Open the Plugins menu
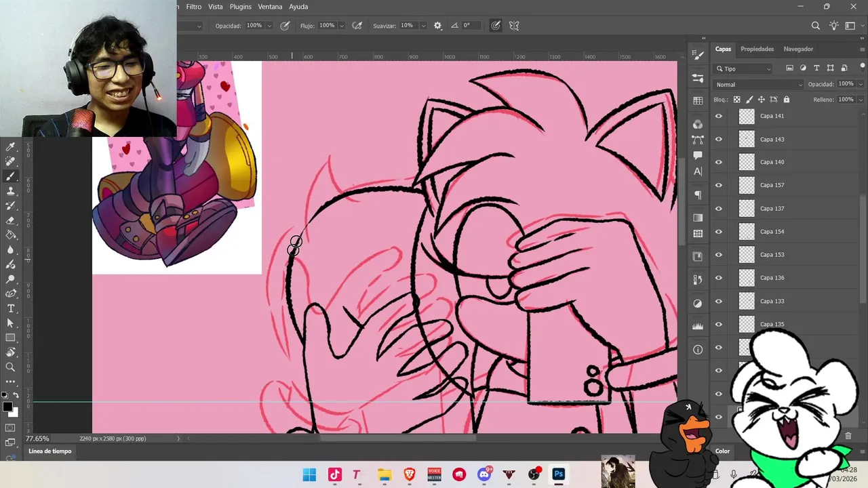 click(x=241, y=7)
